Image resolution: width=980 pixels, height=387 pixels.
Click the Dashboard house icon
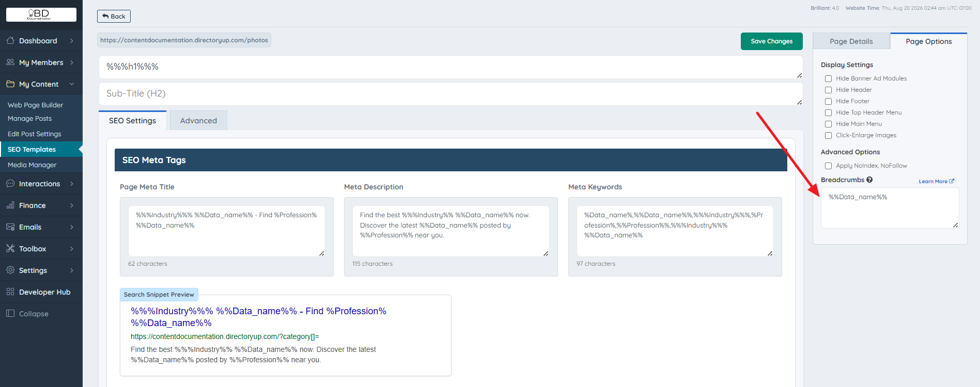pyautogui.click(x=10, y=41)
